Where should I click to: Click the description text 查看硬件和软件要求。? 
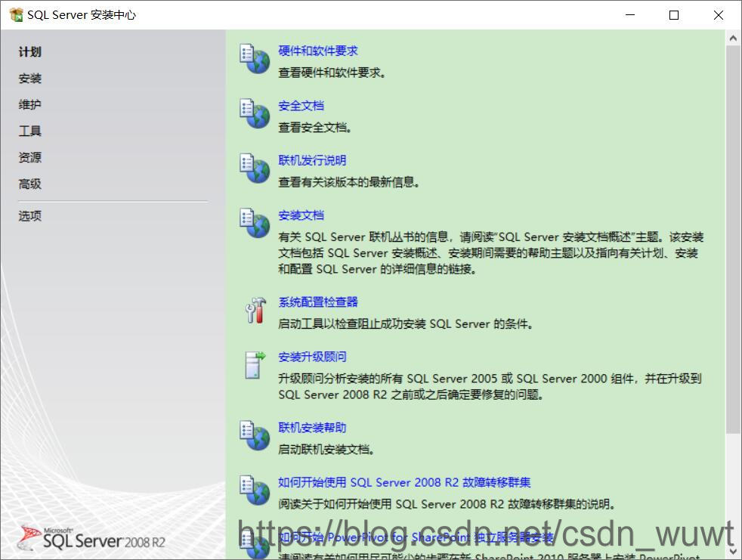(x=332, y=73)
